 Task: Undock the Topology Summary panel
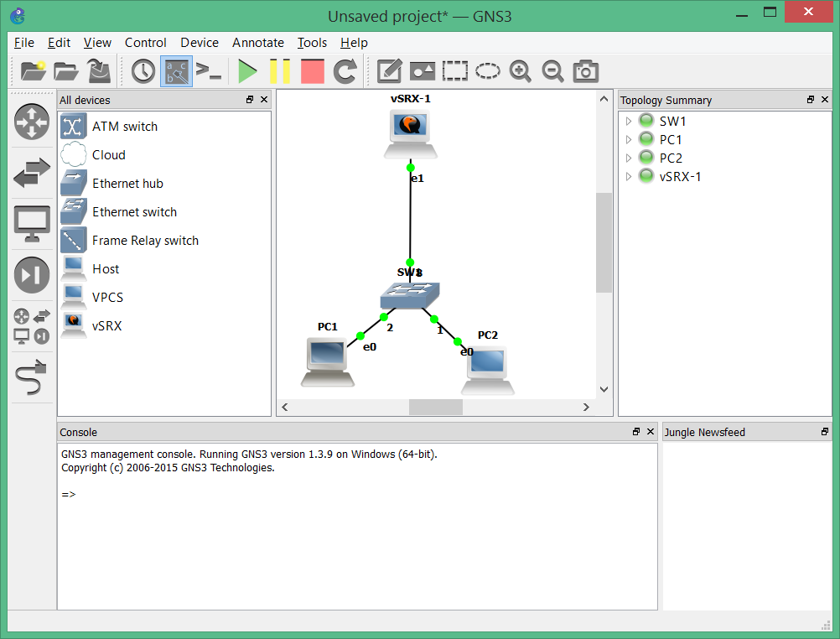(x=811, y=100)
